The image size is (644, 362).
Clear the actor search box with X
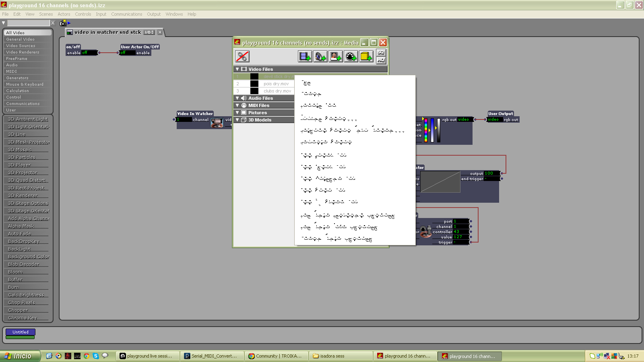click(53, 23)
